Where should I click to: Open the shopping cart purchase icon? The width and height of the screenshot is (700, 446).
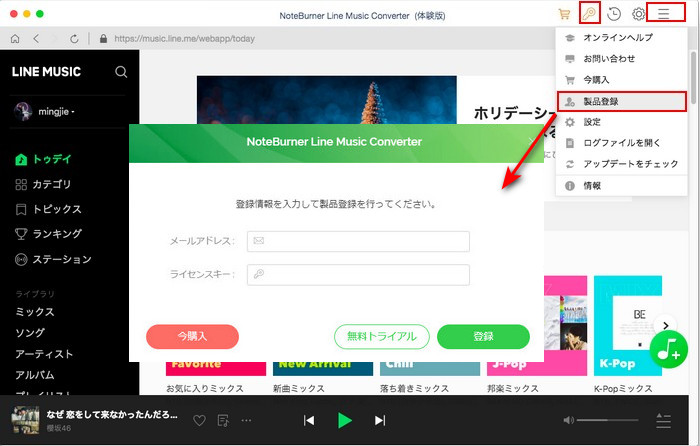coord(564,14)
